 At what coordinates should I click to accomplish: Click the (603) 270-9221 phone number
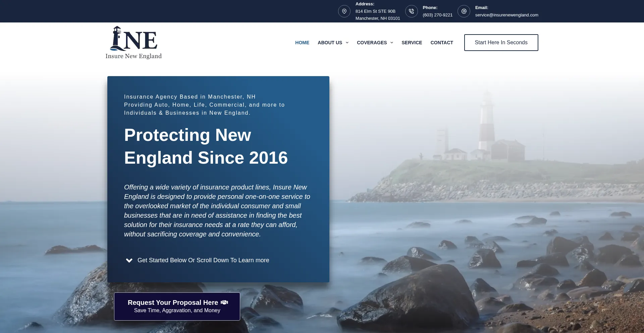point(437,15)
